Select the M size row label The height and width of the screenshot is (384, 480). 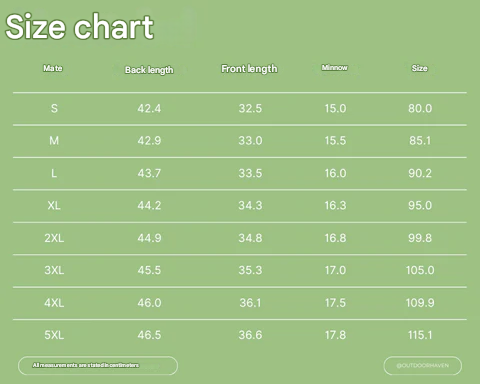pyautogui.click(x=54, y=141)
